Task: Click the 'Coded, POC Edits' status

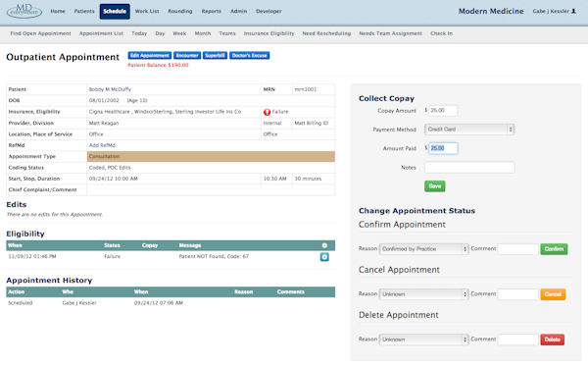Action: pos(110,168)
